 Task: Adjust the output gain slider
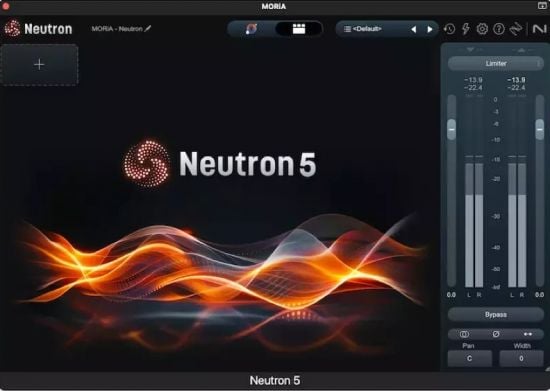pos(540,129)
